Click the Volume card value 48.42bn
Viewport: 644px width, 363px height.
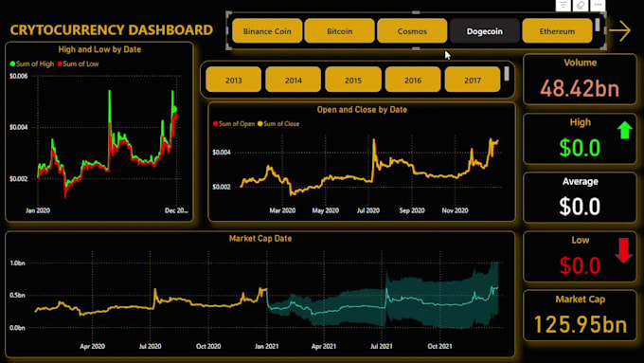[580, 88]
